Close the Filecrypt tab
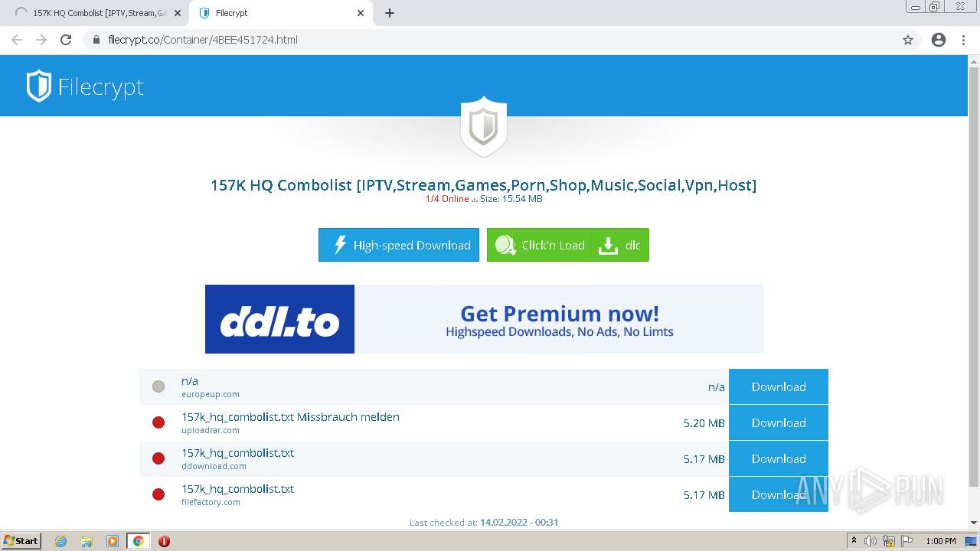 click(361, 13)
